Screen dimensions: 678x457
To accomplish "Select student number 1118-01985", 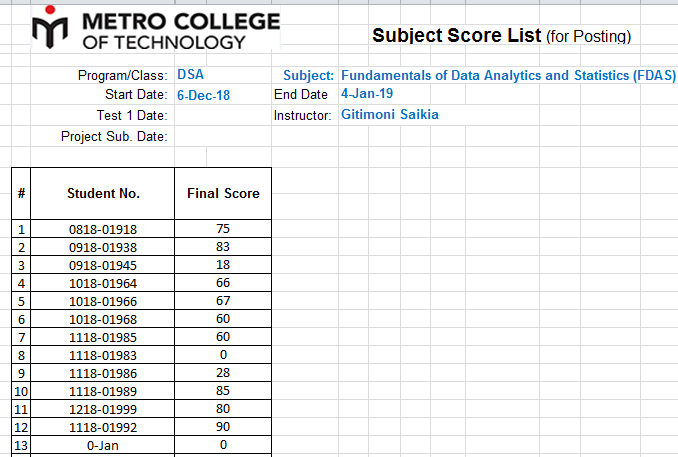I will click(103, 337).
